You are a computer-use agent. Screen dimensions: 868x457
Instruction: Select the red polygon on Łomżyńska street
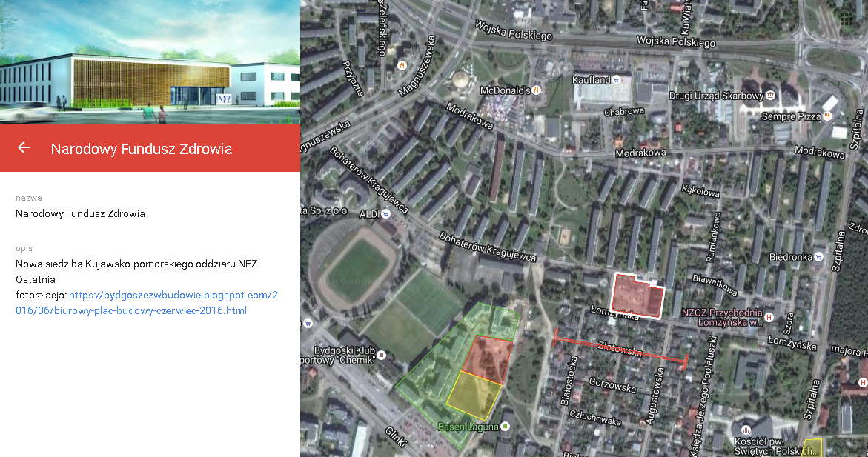pos(637,296)
